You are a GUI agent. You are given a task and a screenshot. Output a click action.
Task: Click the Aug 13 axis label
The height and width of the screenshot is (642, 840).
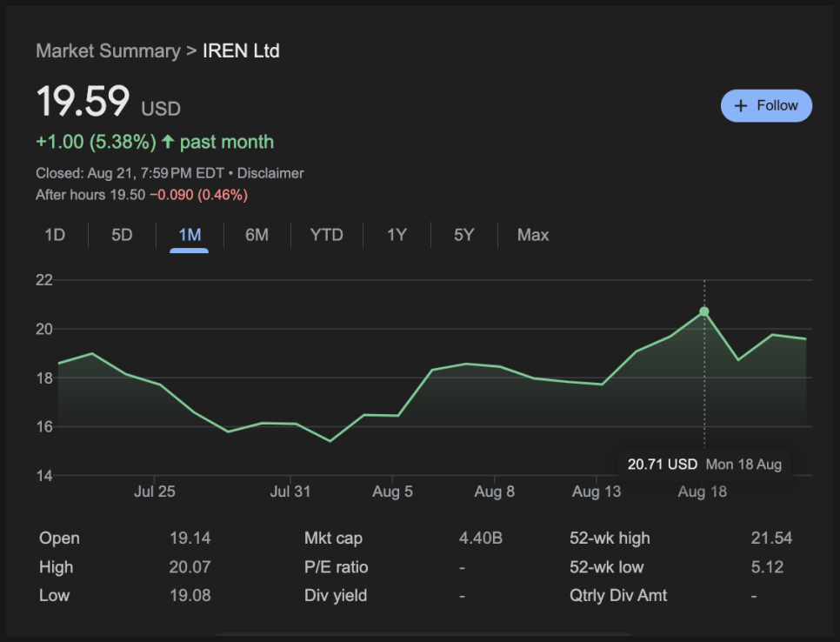(x=597, y=492)
